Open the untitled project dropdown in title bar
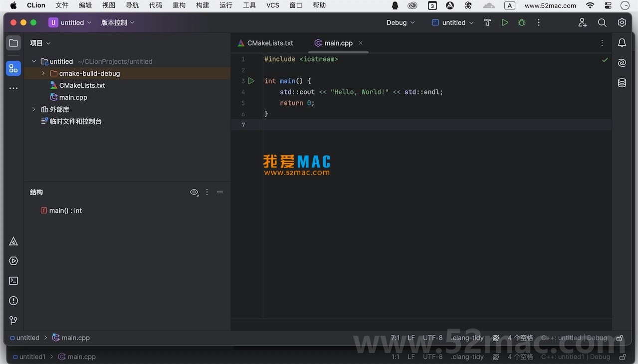Viewport: 638px width, 364px height. coord(70,22)
